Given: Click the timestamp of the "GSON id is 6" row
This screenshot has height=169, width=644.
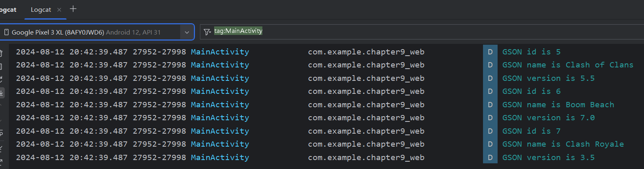Looking at the screenshot, I should coord(71,91).
